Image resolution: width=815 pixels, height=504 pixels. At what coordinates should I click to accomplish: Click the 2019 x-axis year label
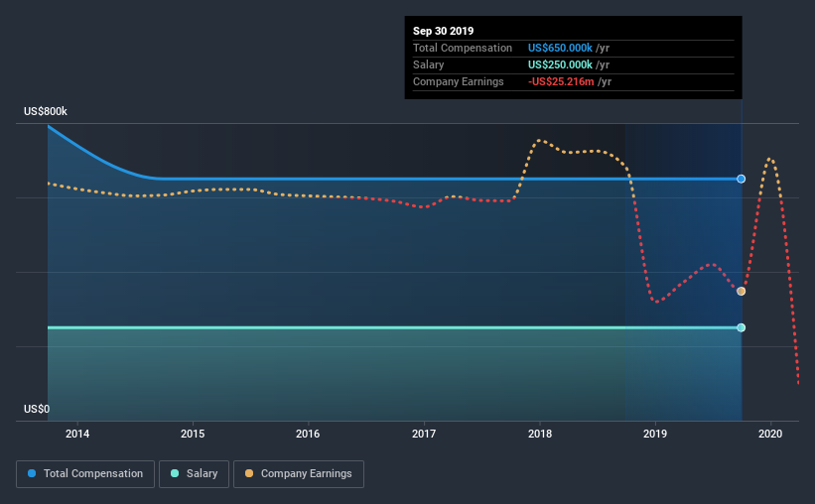coord(655,434)
